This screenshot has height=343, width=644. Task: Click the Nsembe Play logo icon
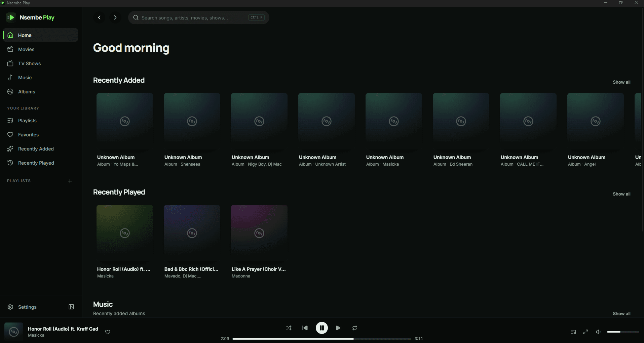pyautogui.click(x=11, y=17)
